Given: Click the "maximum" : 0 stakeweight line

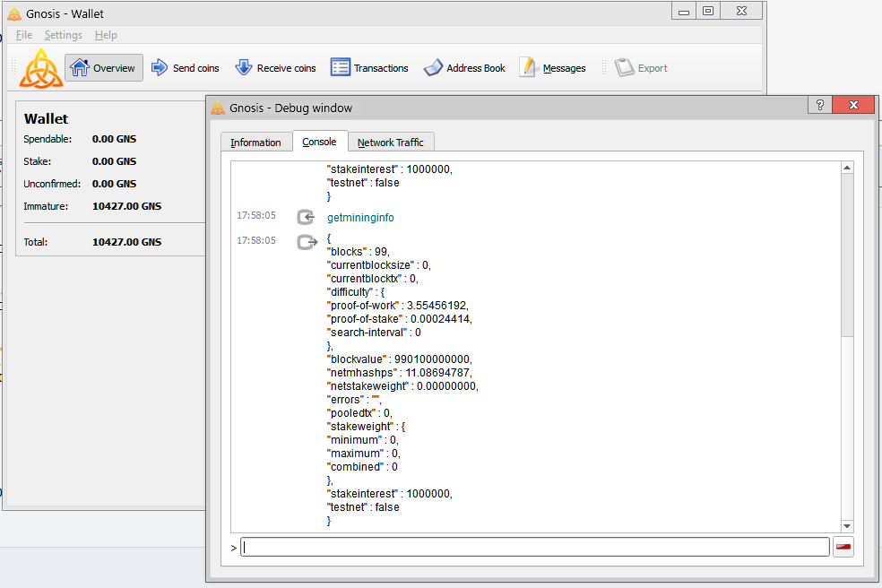Looking at the screenshot, I should (x=364, y=454).
